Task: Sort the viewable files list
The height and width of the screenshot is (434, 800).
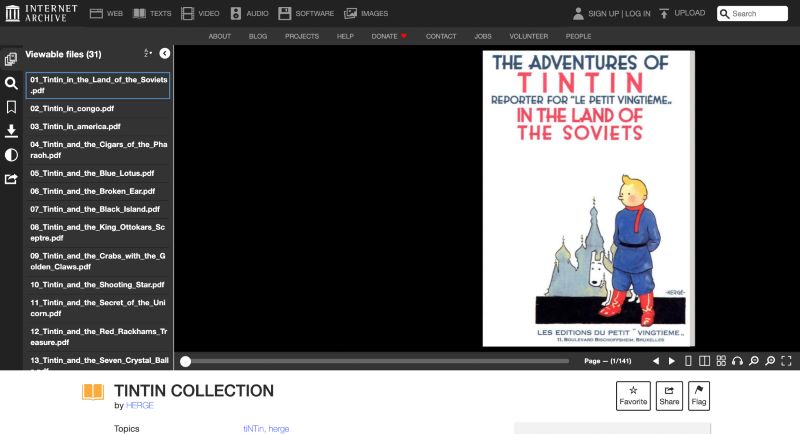Action: (x=147, y=54)
